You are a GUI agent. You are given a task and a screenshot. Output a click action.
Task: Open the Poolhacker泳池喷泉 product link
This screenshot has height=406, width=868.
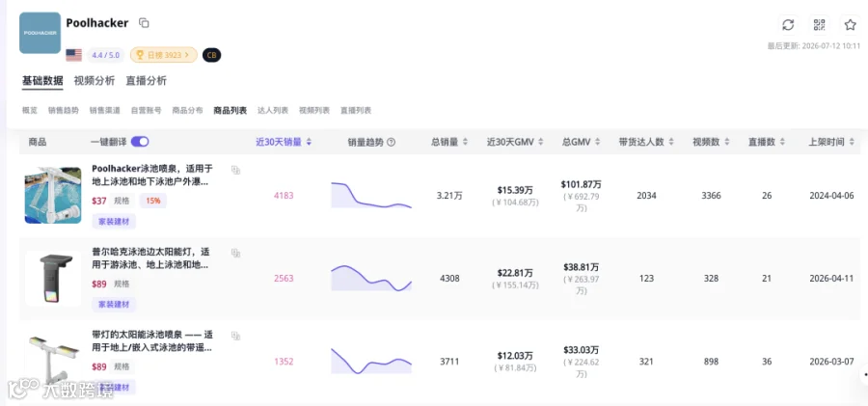point(152,175)
